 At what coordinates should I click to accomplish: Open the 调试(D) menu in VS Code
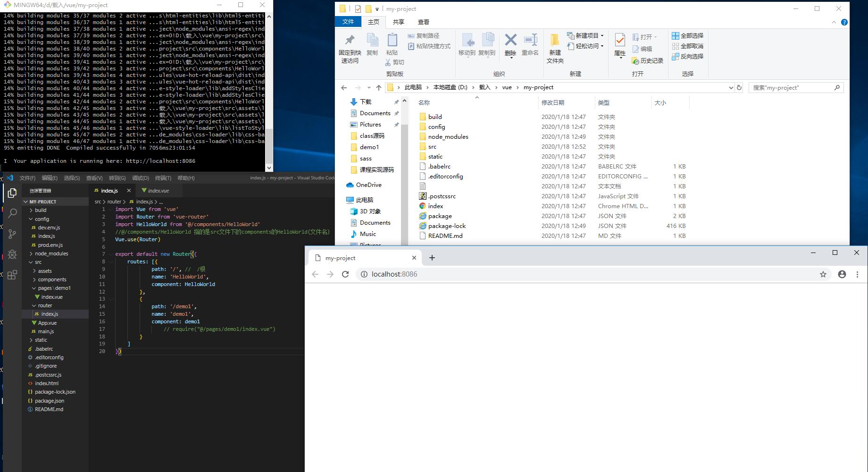[140, 178]
